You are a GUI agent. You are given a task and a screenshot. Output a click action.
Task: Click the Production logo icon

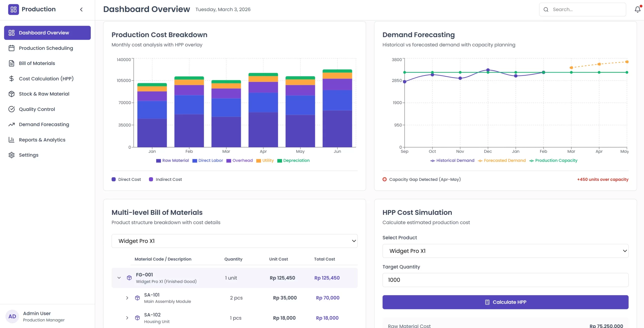(x=13, y=10)
